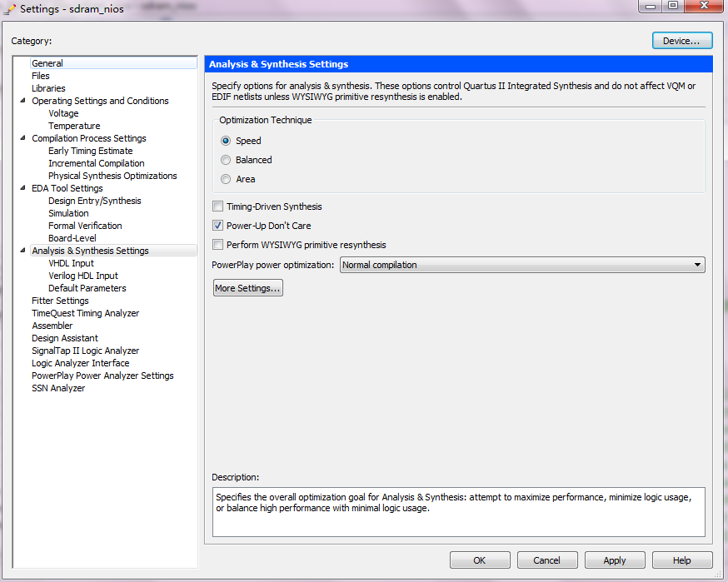Open Compilation Process Settings category
The width and height of the screenshot is (728, 582).
[x=88, y=138]
